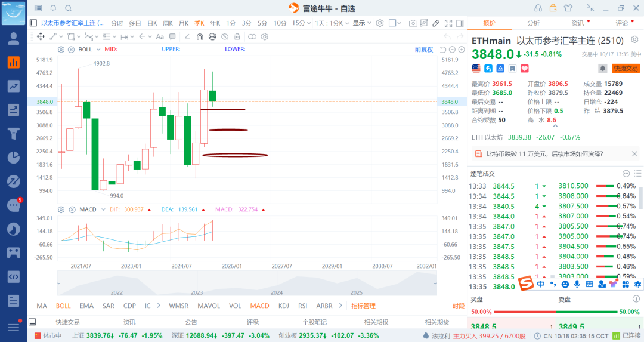This screenshot has height=342, width=644.
Task: Open customer service headphones icon
Action: click(x=538, y=8)
